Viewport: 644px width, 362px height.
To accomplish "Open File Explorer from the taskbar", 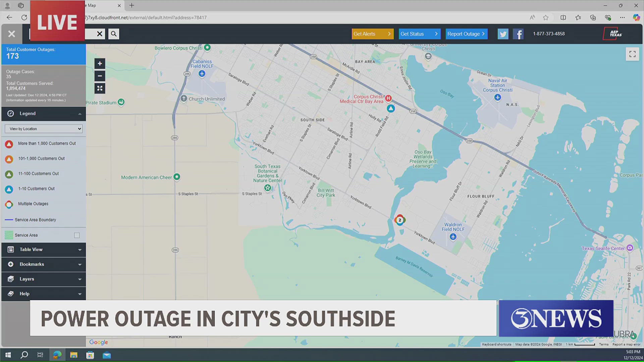I will [74, 355].
